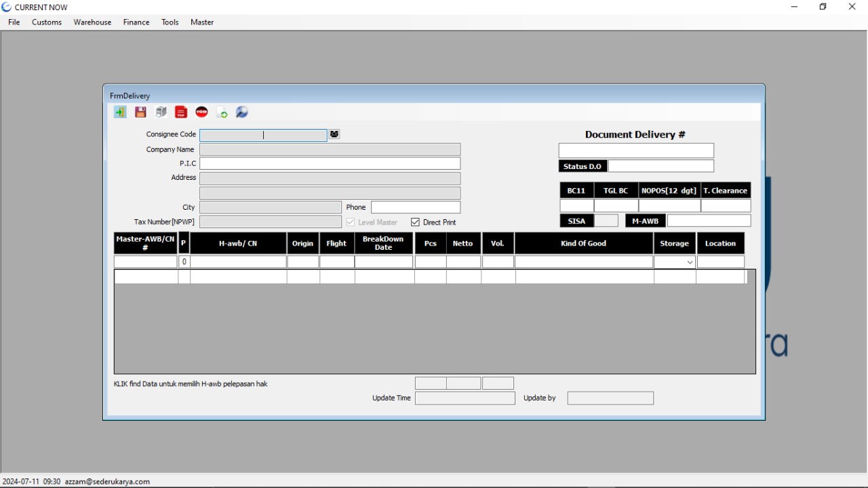Click the red VOID icon

[201, 112]
